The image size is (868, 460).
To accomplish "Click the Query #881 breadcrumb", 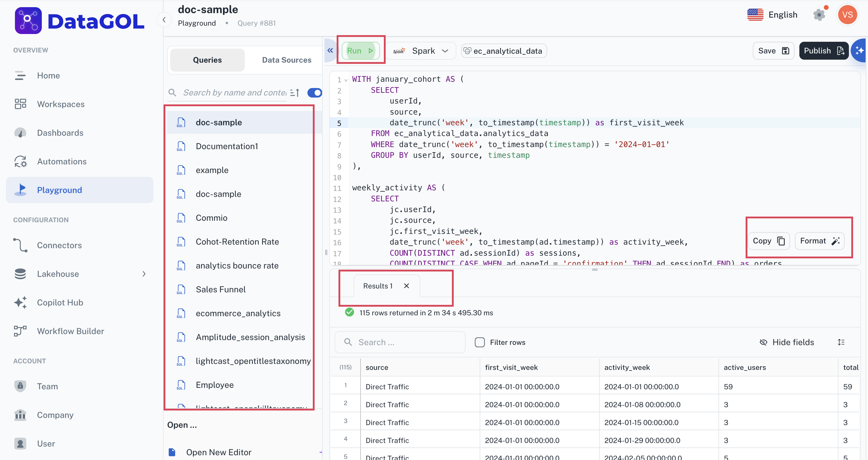I will (x=256, y=23).
